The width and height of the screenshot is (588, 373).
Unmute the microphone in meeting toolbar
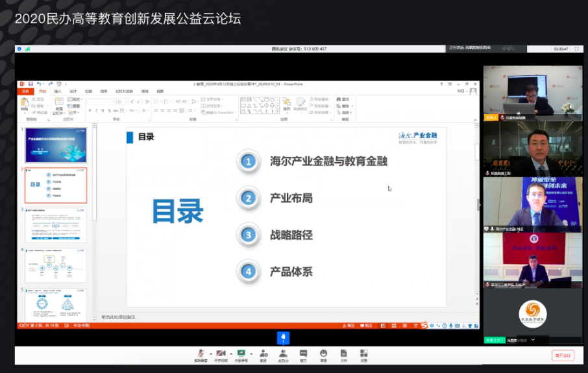coord(201,354)
